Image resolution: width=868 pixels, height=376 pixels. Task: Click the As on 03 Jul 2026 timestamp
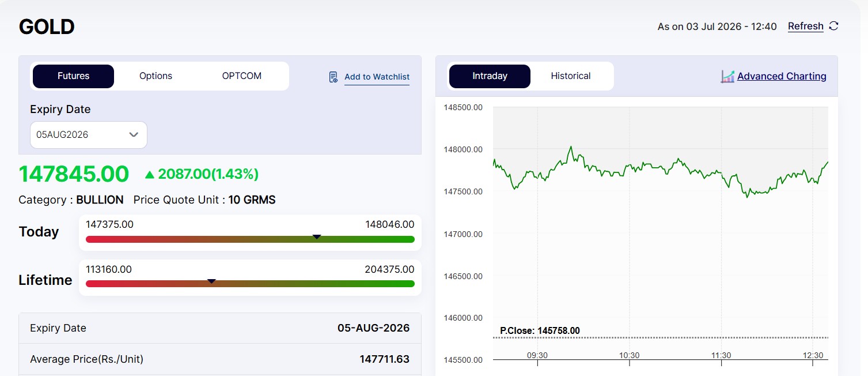tap(717, 27)
